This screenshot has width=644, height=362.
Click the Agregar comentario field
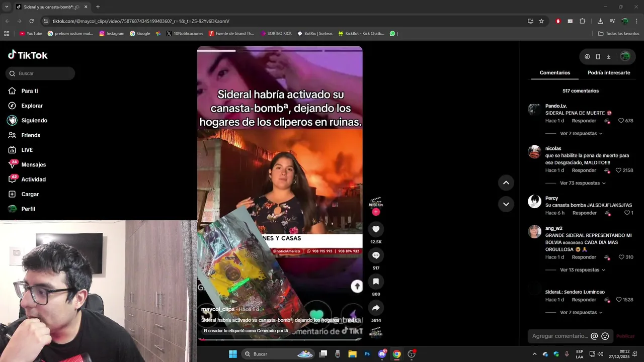tap(559, 336)
